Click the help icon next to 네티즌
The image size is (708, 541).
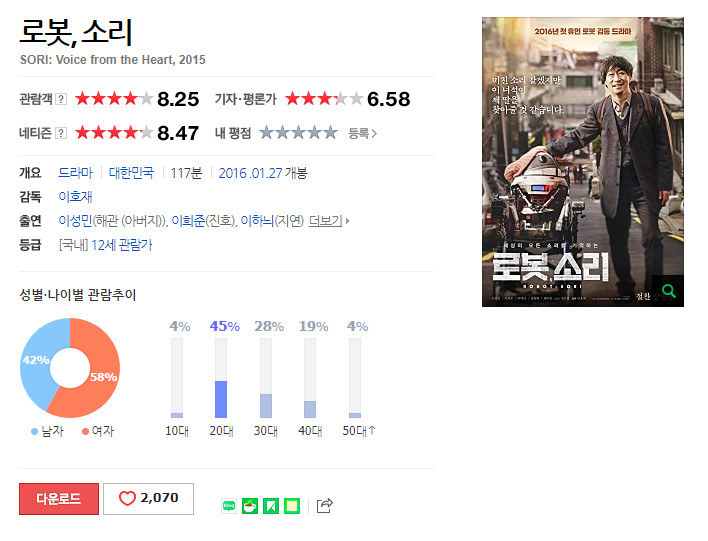61,133
